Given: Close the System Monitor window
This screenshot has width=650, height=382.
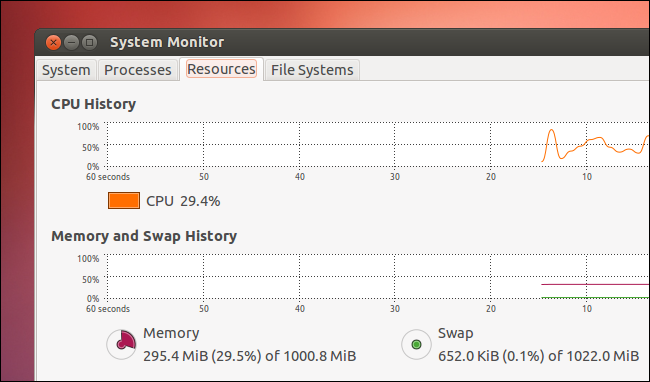Looking at the screenshot, I should [53, 42].
